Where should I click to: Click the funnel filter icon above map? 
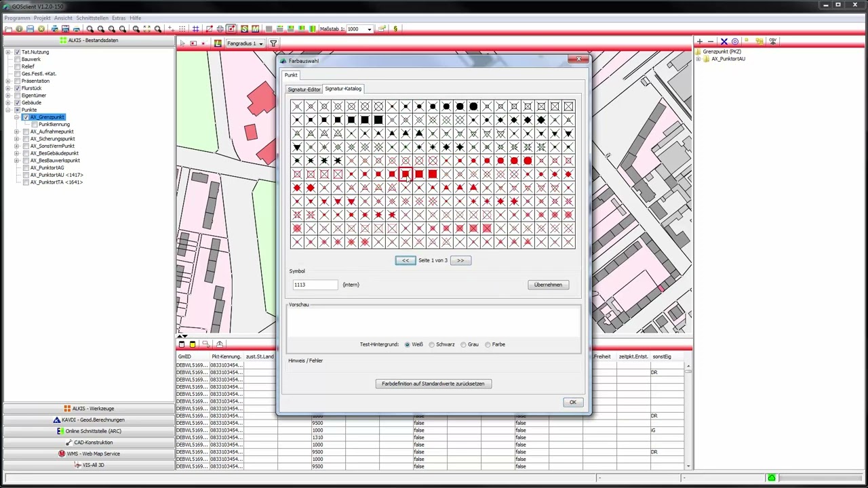273,43
